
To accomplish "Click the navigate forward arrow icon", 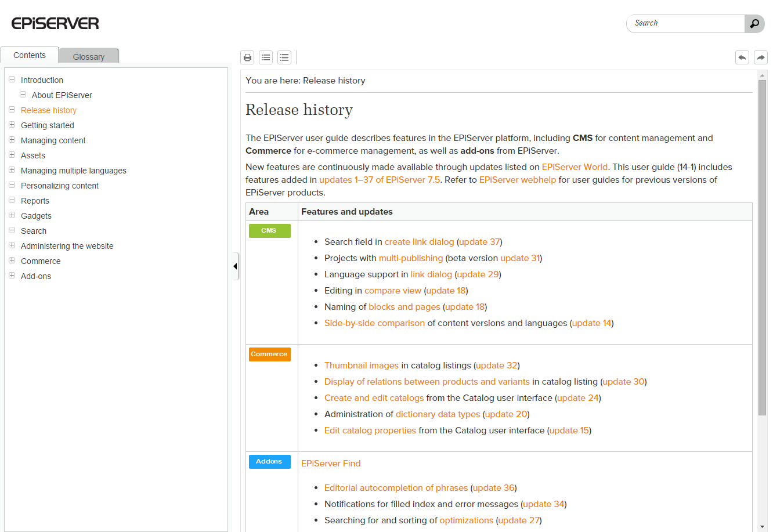I will point(760,57).
